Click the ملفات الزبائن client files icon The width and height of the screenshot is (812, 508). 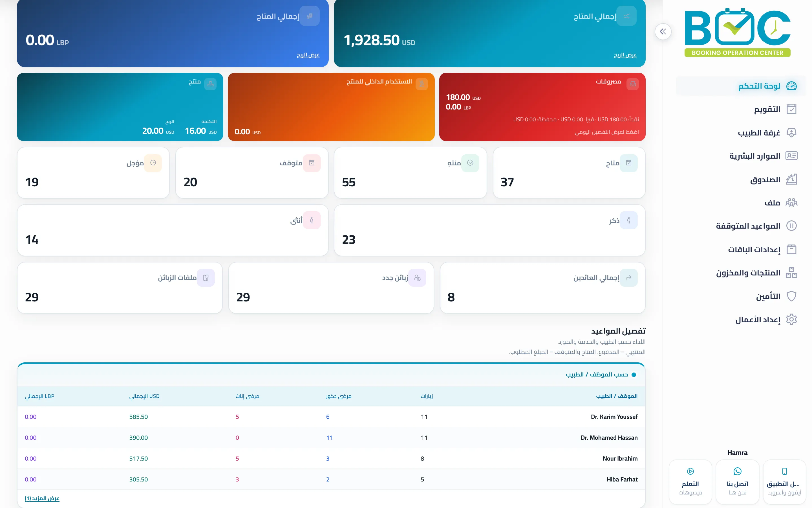(x=206, y=278)
